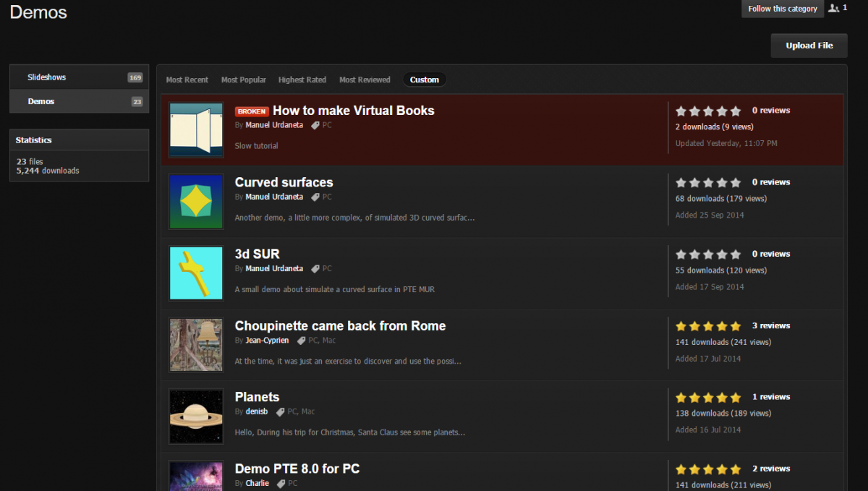
Task: Open the How to make Virtual Books thumbnail
Action: [x=195, y=129]
